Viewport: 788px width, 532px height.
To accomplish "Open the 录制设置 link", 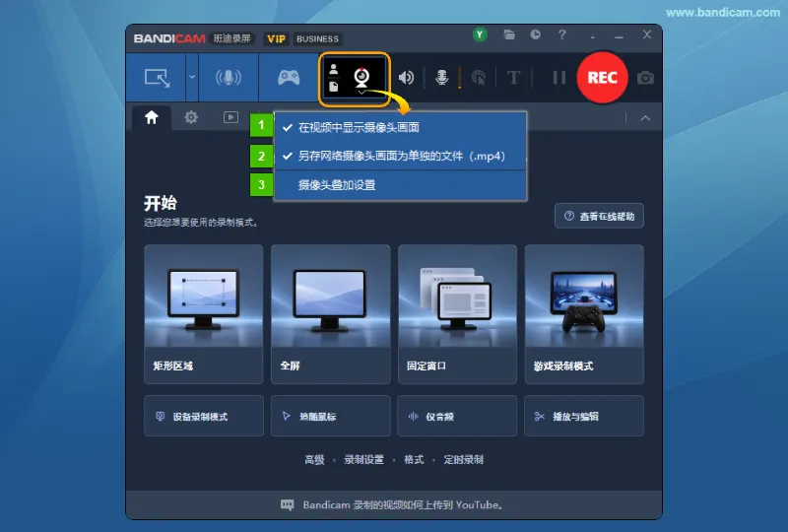I will click(x=363, y=460).
